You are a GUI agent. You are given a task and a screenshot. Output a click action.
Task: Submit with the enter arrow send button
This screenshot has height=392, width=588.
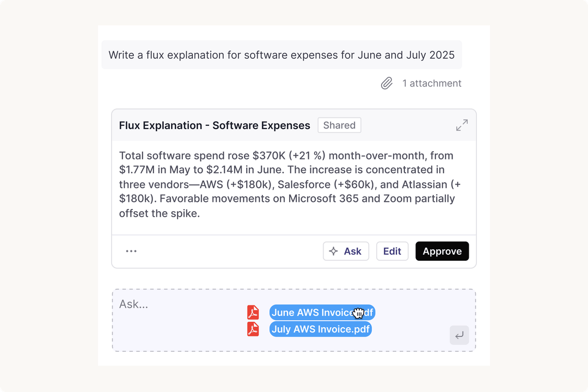460,335
